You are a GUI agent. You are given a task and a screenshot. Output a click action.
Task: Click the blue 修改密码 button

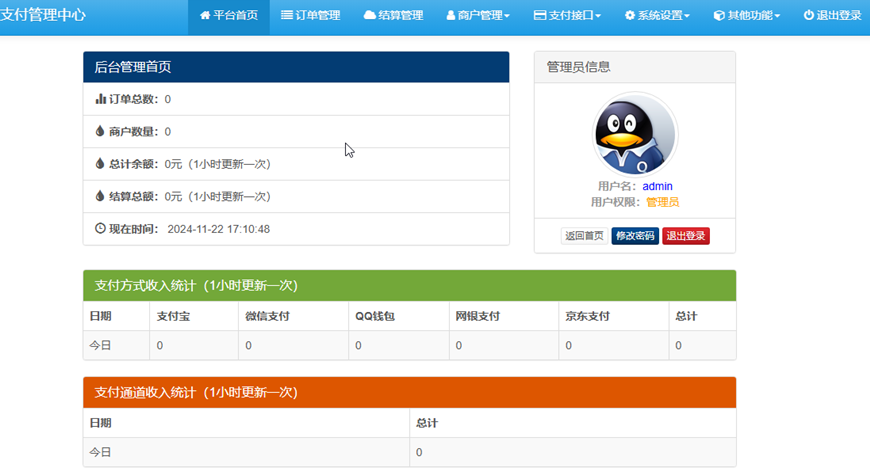pyautogui.click(x=635, y=236)
